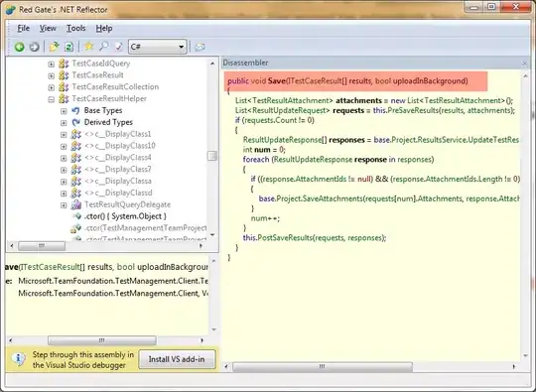Select the .ctor() { System.Object } tree item

[125, 216]
